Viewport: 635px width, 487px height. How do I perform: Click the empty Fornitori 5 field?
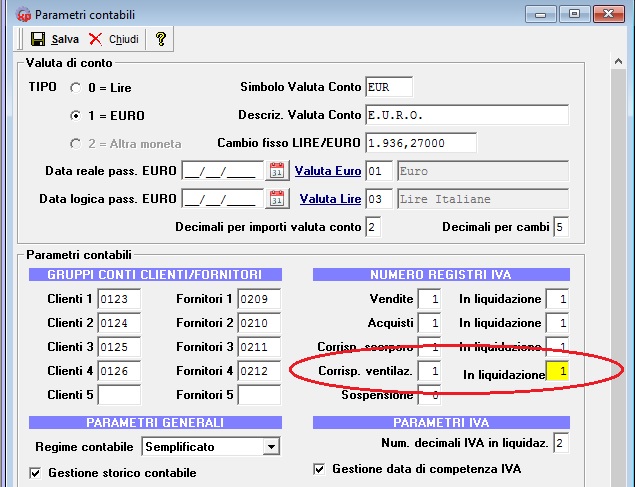click(258, 394)
